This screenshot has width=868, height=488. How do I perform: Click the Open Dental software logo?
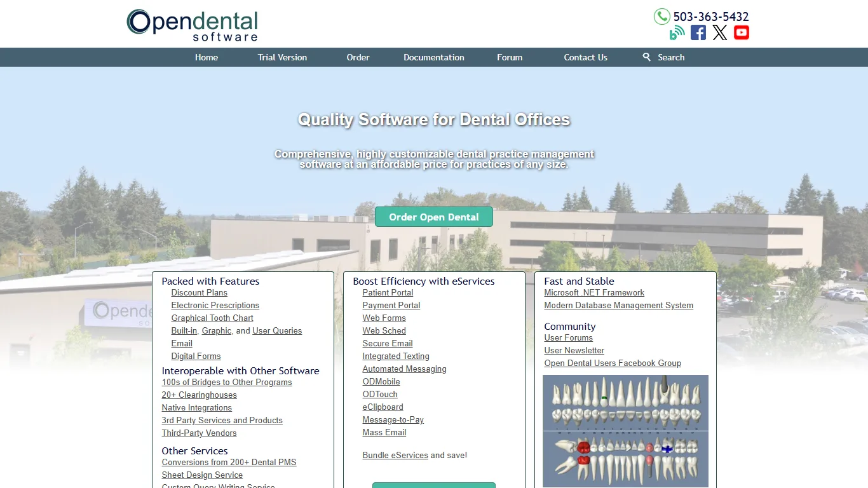click(192, 25)
